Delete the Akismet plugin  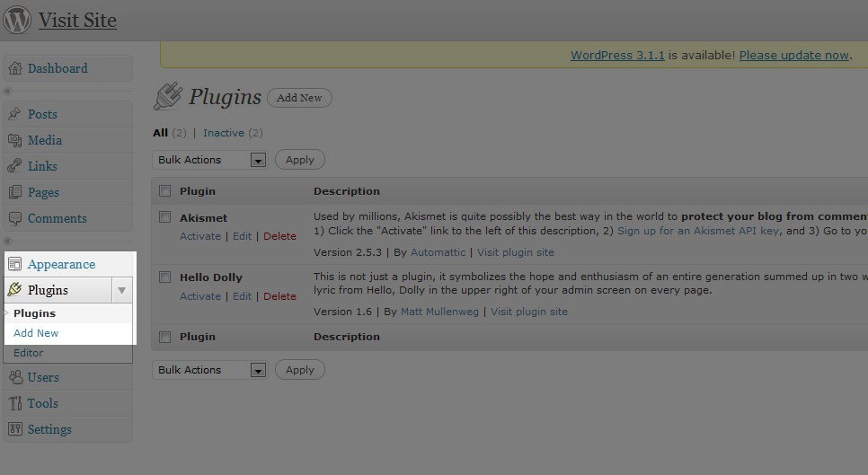[x=279, y=236]
